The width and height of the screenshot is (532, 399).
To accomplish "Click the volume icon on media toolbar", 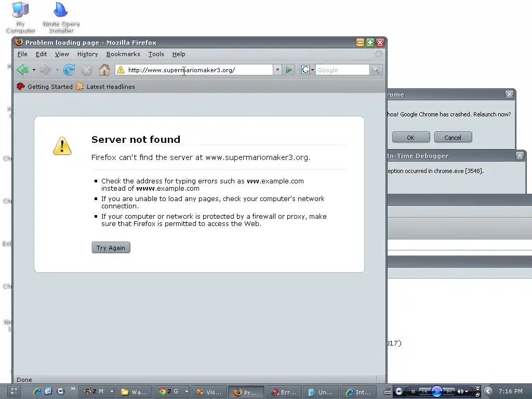I will click(x=460, y=392).
